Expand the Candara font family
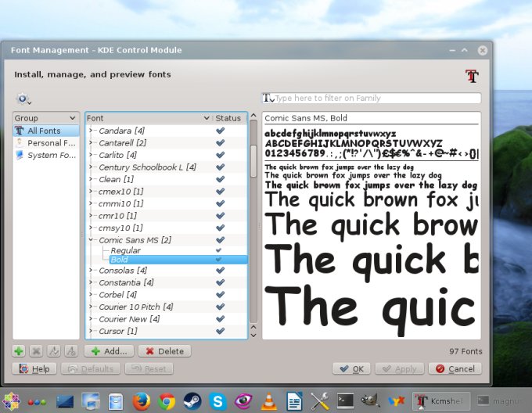The width and height of the screenshot is (532, 413). 91,131
